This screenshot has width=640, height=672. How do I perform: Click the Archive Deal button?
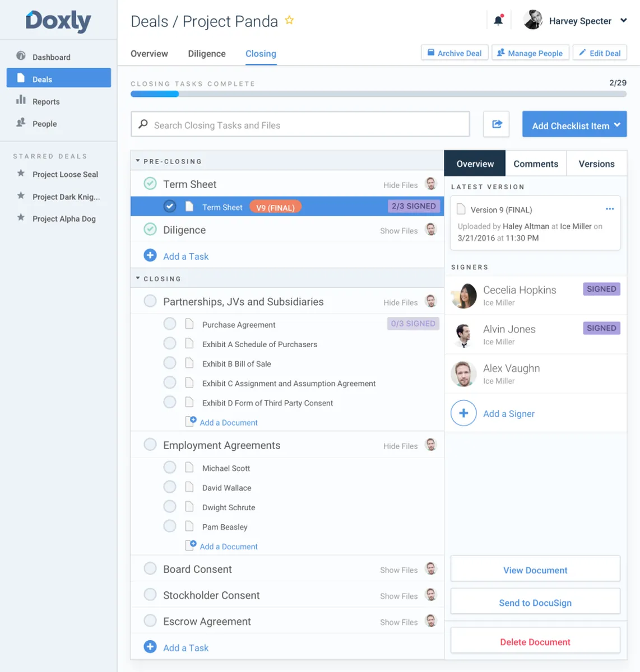point(455,53)
